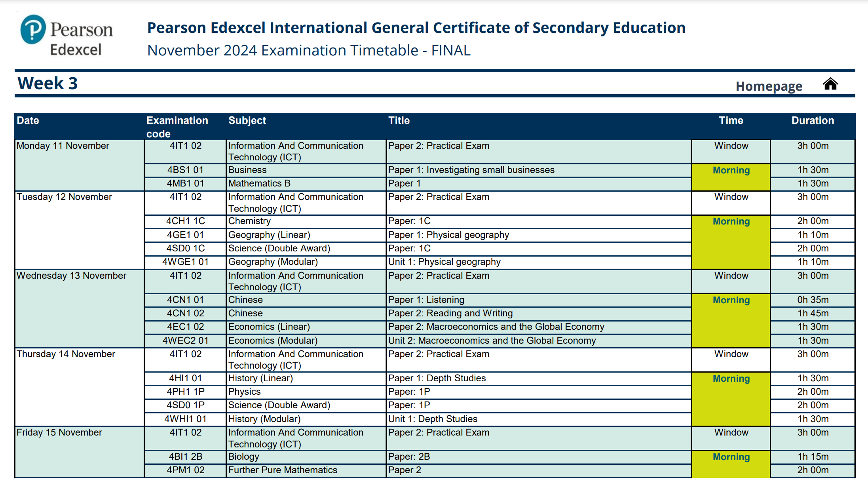The image size is (868, 489).
Task: Click the 'Duration' column header
Action: pyautogui.click(x=813, y=120)
